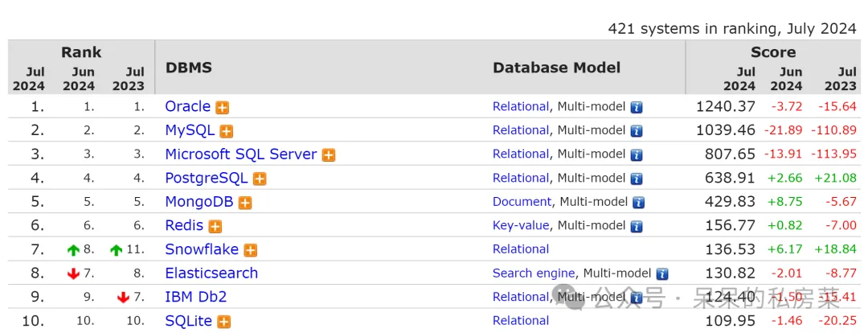Click Redis score 156.77
Screen dimensions: 868x333
730,225
